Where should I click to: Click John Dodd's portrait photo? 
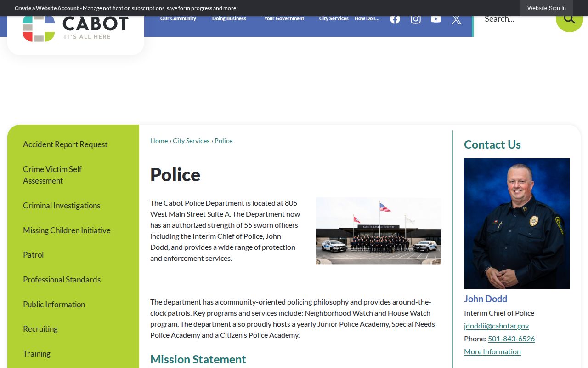pyautogui.click(x=517, y=224)
